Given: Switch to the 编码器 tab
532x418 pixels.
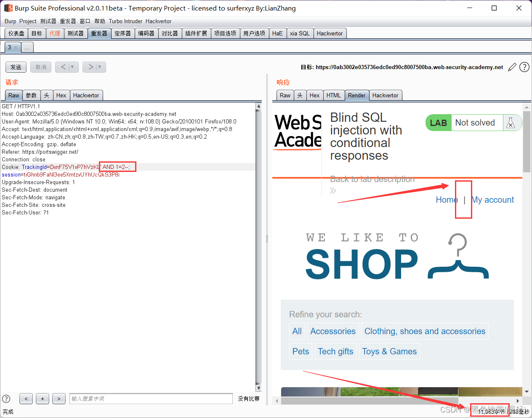Looking at the screenshot, I should click(146, 33).
